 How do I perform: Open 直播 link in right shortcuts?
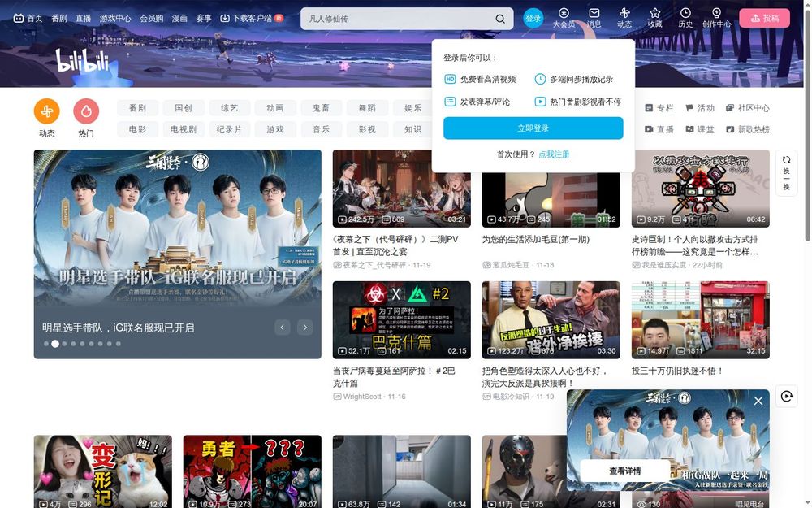[x=659, y=129]
